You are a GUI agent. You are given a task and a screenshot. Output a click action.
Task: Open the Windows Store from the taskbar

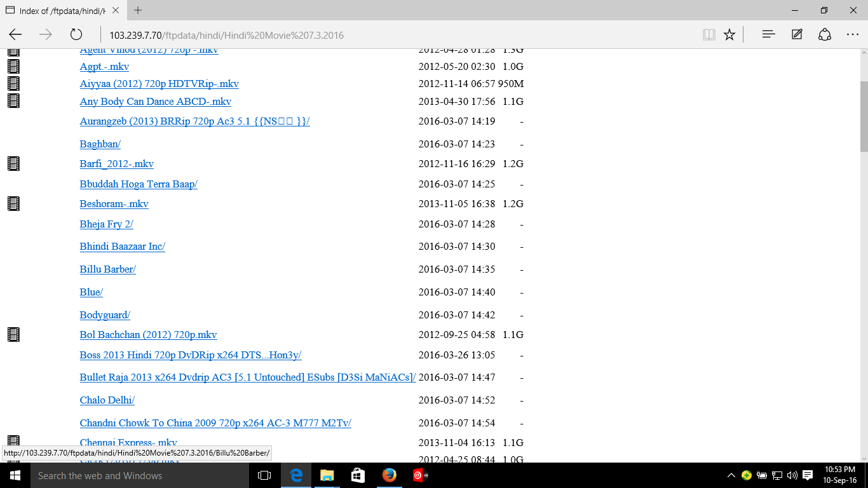coord(358,475)
